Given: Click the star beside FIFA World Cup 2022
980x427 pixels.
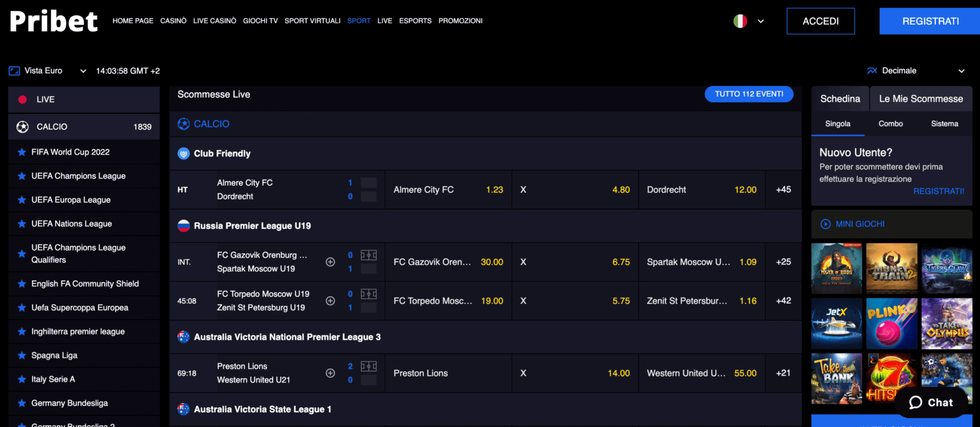Looking at the screenshot, I should point(22,152).
